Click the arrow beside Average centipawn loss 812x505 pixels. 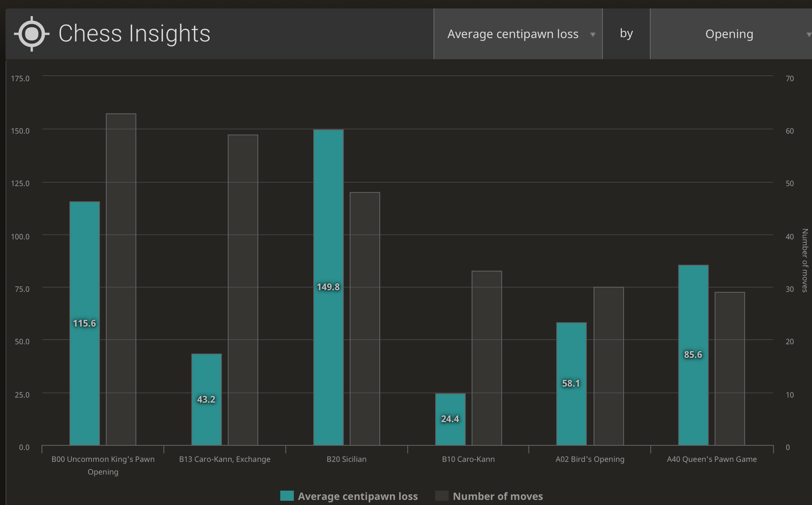pyautogui.click(x=593, y=35)
